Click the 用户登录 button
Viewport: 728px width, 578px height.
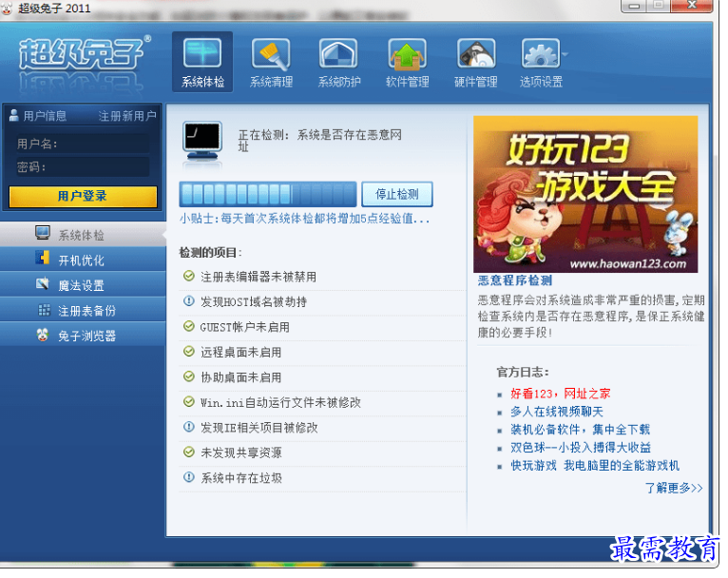[x=83, y=196]
